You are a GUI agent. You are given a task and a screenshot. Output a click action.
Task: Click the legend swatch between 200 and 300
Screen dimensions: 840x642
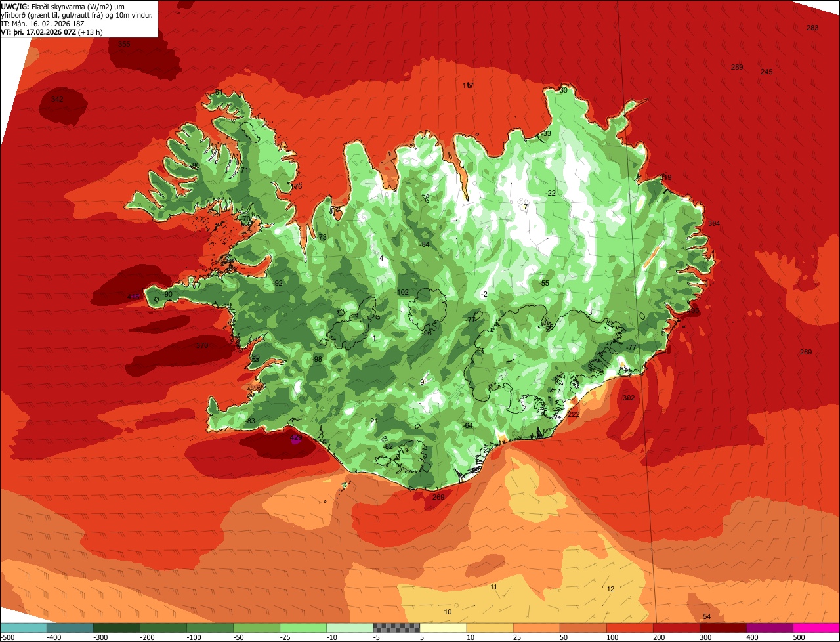point(676,628)
